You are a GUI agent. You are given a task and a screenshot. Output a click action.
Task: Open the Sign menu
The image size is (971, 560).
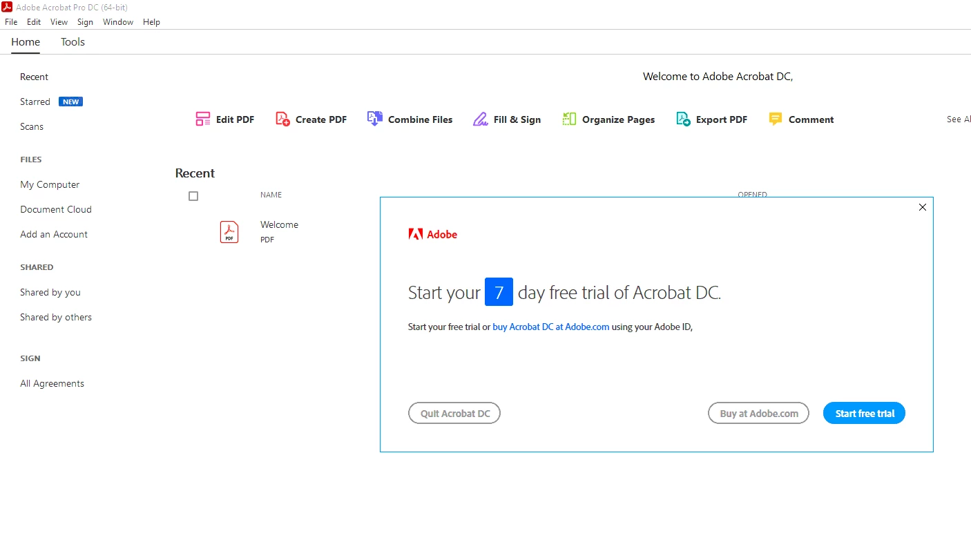tap(85, 22)
